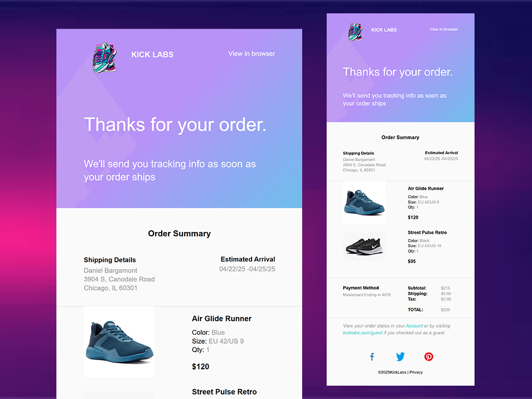
Task: Open the kicklabs.com/guest link
Action: coord(363,333)
